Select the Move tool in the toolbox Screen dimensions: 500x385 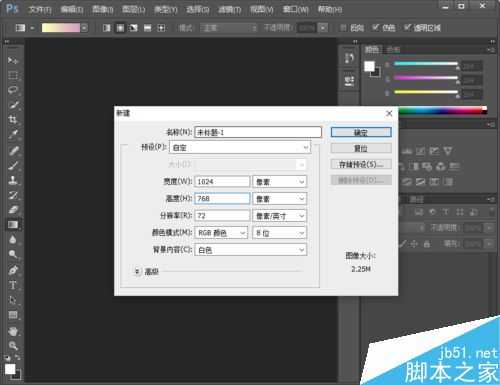[x=13, y=60]
